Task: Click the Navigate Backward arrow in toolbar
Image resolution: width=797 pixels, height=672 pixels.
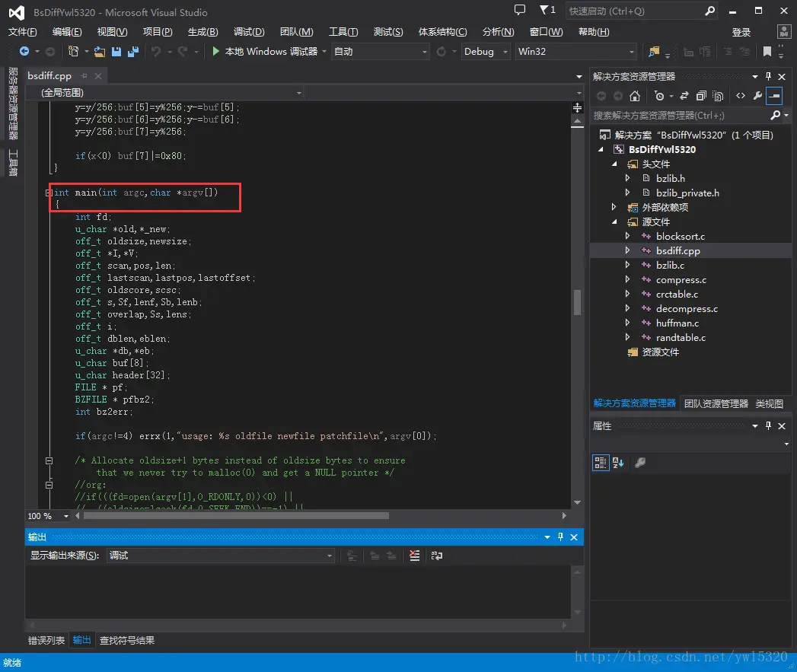Action: click(x=24, y=51)
